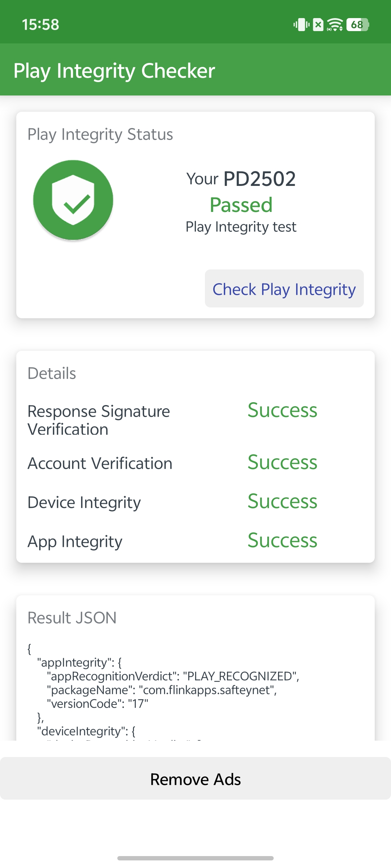The height and width of the screenshot is (868, 391).
Task: Tap the Result JSON heading
Action: pos(72,618)
